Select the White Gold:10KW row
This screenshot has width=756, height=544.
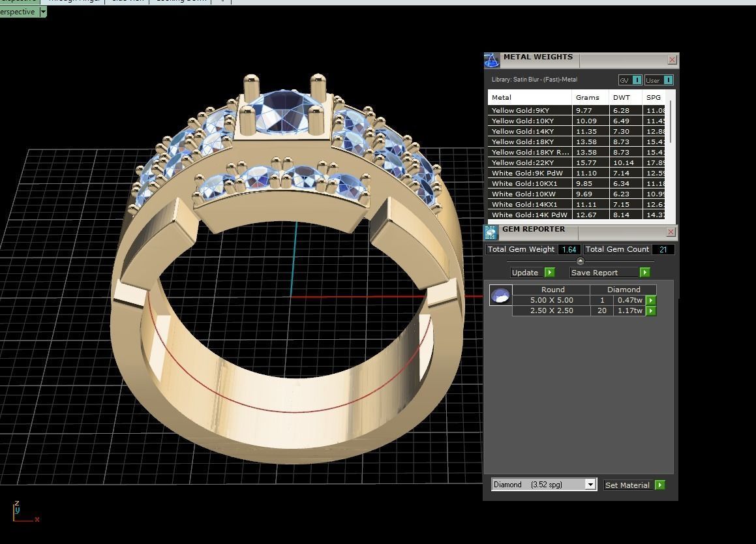[576, 194]
